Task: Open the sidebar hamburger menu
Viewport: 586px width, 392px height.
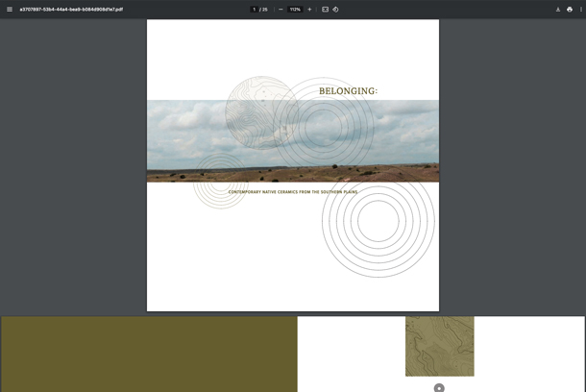Action: tap(10, 10)
